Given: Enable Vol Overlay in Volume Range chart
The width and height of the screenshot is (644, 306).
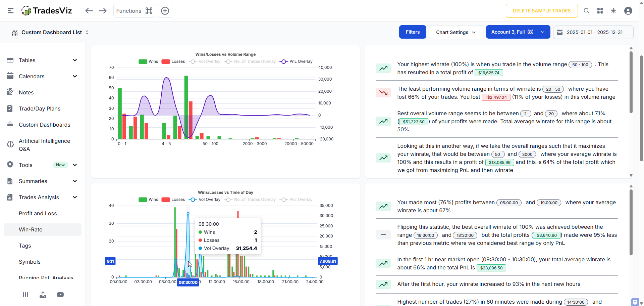Looking at the screenshot, I should 205,61.
